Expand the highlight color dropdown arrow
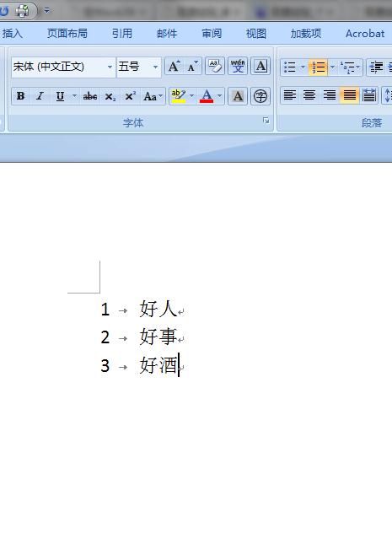This screenshot has width=392, height=555. [191, 96]
